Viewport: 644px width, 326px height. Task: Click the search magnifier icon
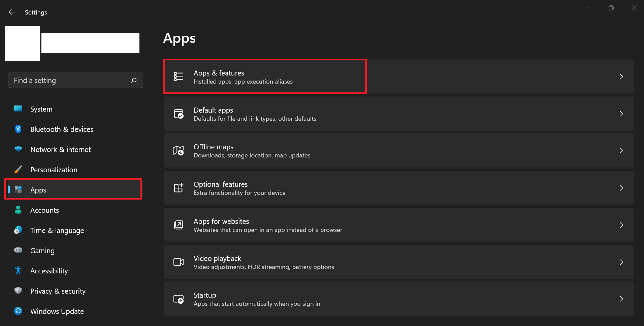coord(134,81)
